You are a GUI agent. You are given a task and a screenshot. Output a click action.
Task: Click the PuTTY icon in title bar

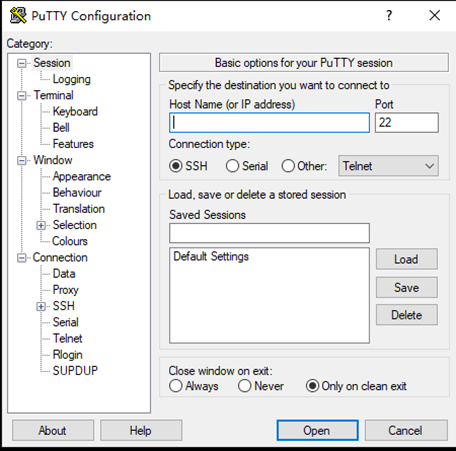point(18,16)
